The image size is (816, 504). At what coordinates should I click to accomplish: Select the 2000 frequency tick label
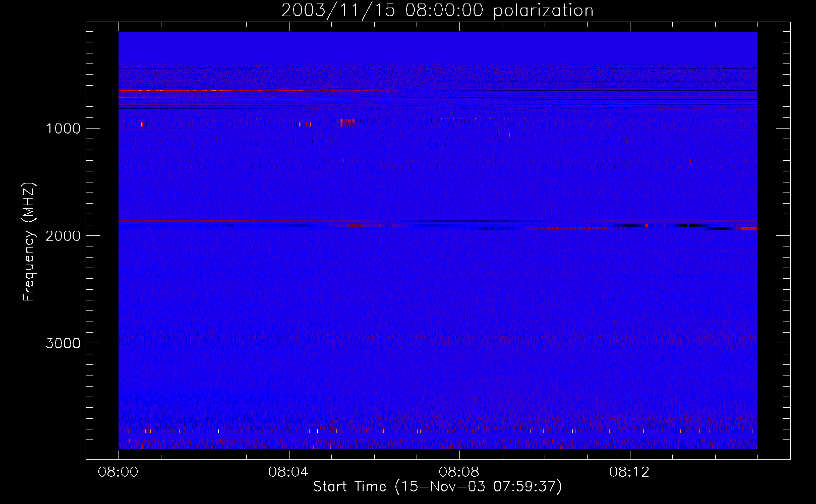(63, 236)
